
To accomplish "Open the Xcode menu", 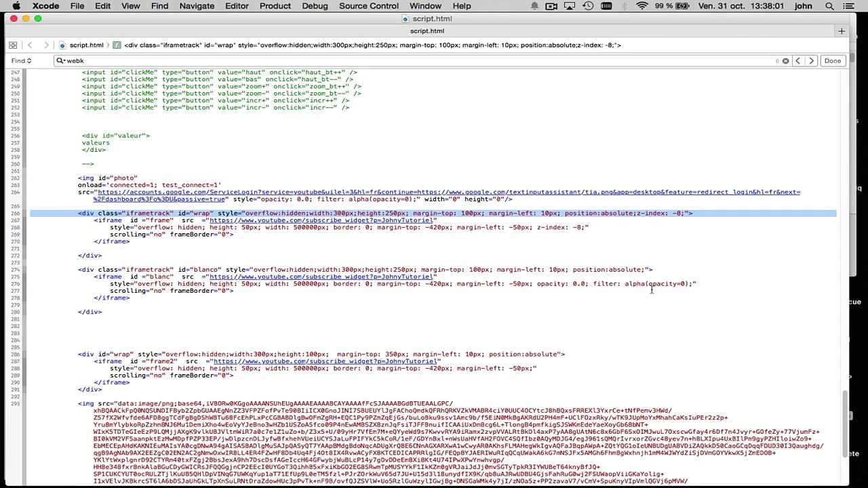I will tap(46, 6).
